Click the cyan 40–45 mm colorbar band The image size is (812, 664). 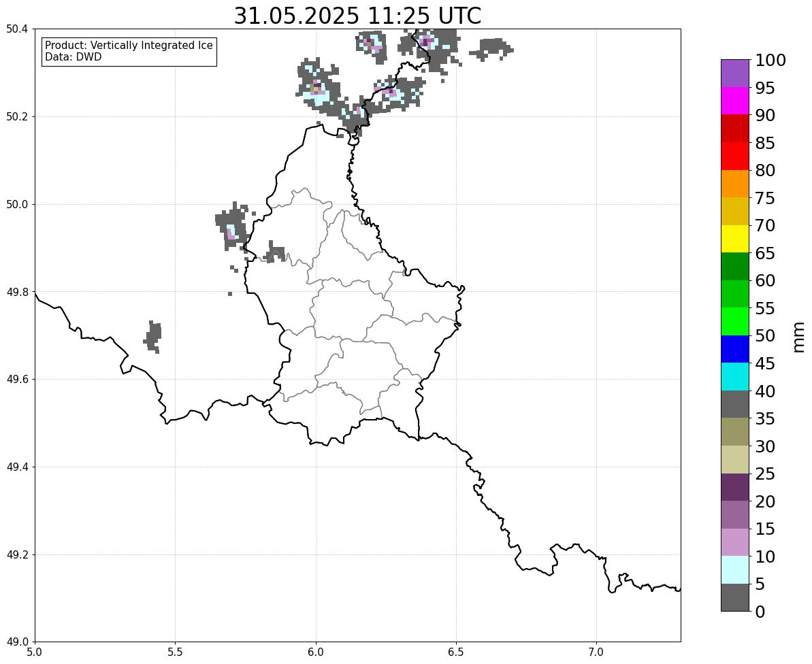coord(735,377)
